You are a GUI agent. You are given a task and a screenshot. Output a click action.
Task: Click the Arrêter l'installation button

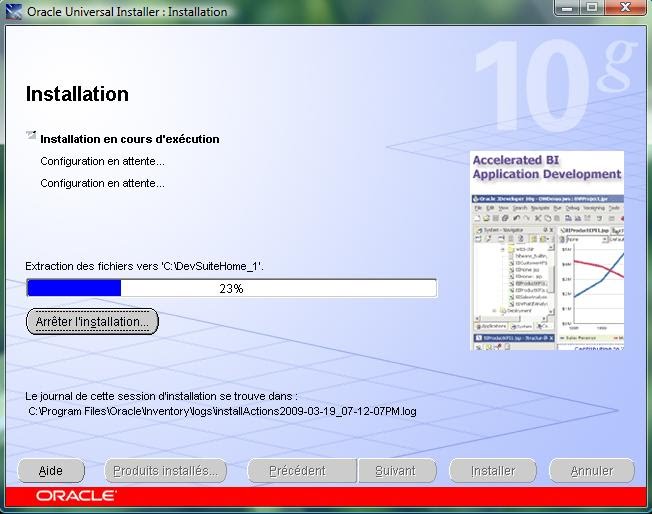[92, 321]
